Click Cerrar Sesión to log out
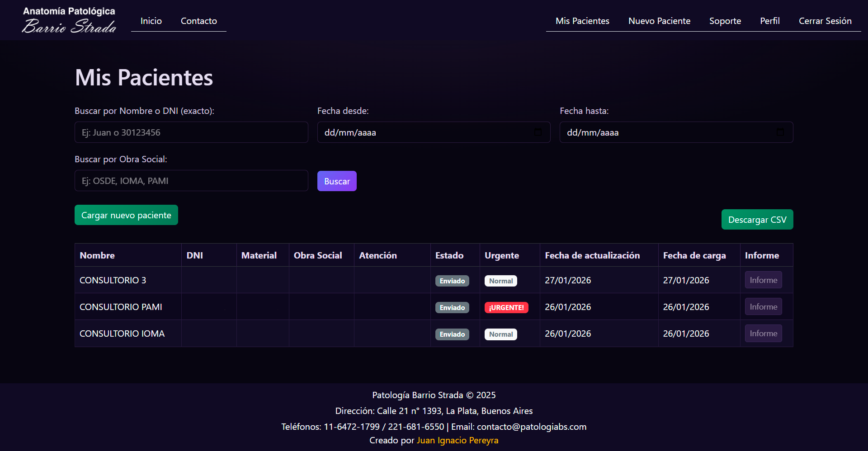The image size is (868, 451). 825,21
